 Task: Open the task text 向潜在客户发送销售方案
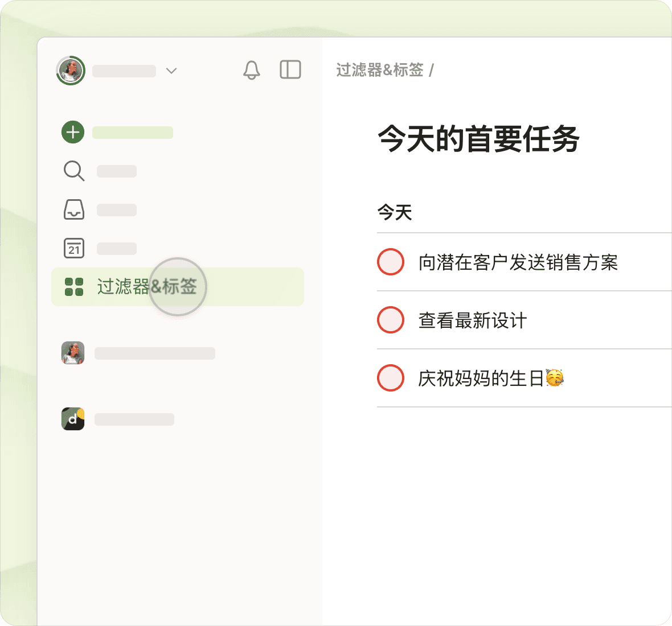518,262
